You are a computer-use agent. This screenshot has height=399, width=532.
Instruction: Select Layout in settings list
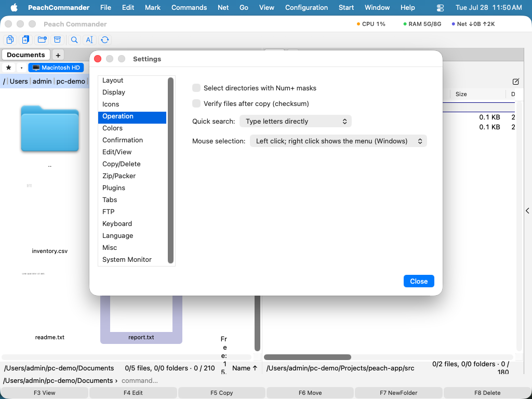tap(132, 81)
